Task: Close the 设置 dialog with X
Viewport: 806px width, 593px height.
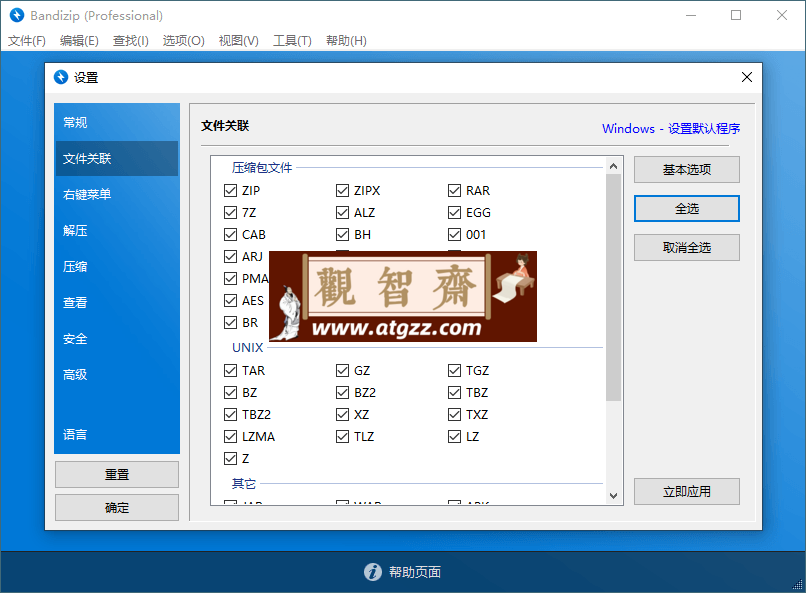Action: 746,77
